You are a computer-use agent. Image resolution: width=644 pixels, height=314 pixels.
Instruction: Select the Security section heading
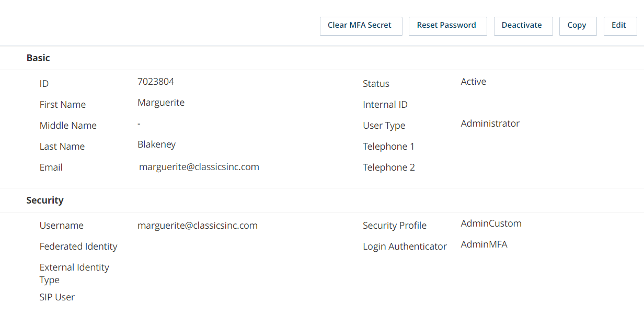(x=45, y=200)
